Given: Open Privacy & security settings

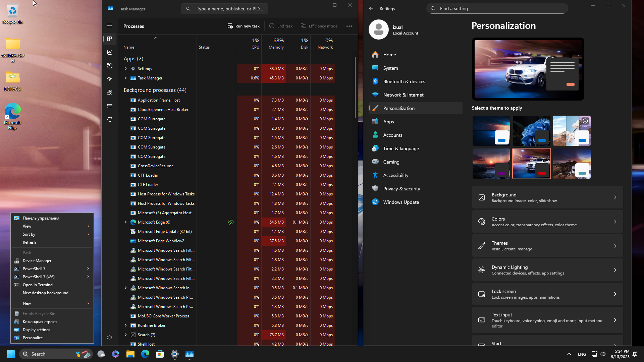Looking at the screenshot, I should (x=416, y=189).
